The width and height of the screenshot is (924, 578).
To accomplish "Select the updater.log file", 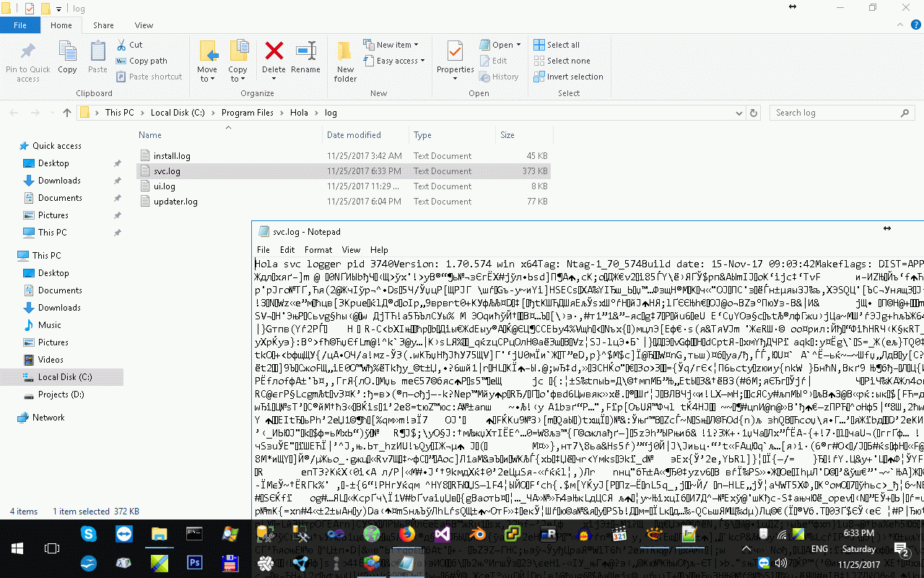I will 343,202.
